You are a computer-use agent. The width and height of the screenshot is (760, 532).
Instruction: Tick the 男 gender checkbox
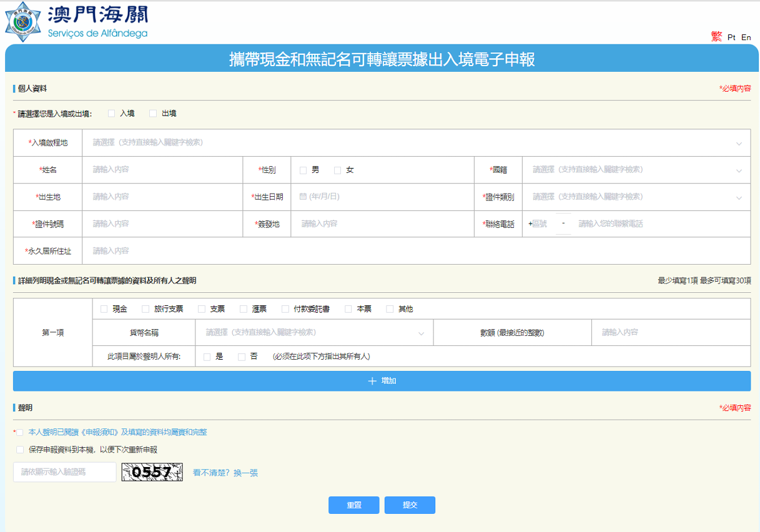[304, 170]
